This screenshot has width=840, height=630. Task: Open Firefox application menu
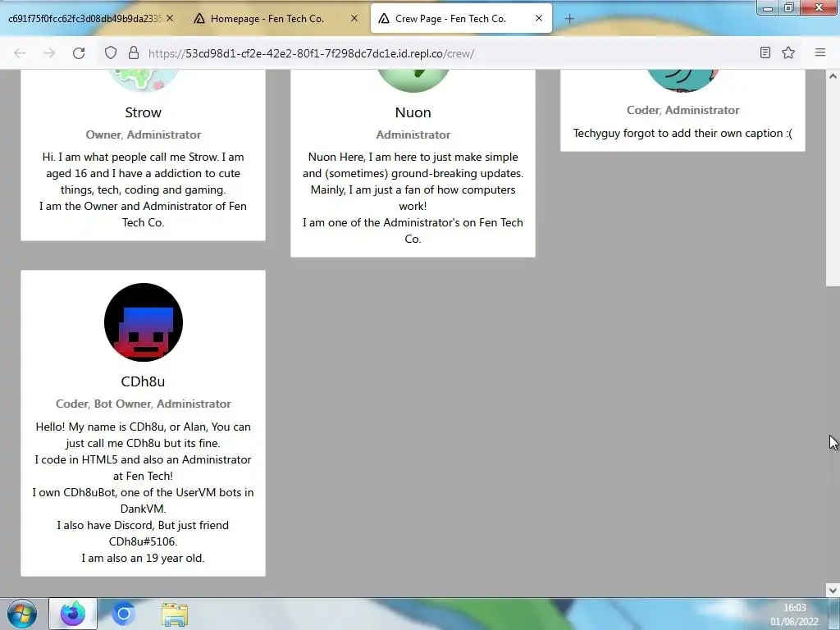[x=820, y=52]
